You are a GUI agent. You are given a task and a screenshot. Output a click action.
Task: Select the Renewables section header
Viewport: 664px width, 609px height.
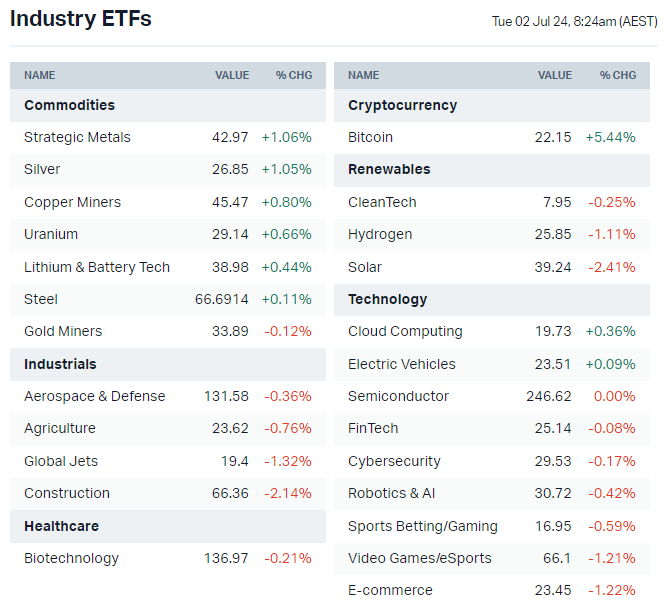tap(389, 169)
